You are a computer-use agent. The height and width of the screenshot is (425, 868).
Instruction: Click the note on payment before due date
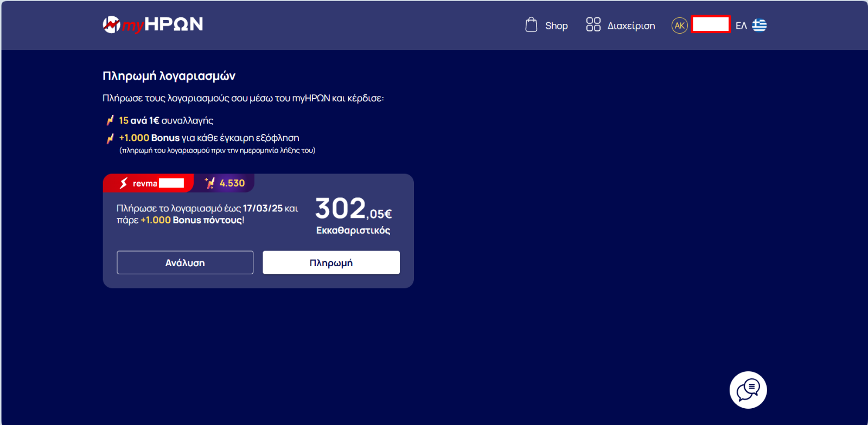tap(217, 150)
